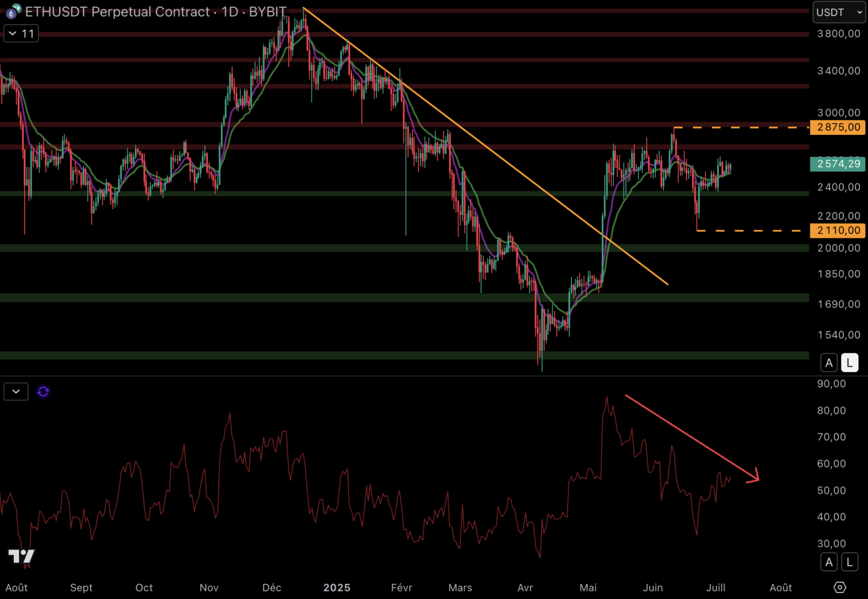Click the TradingView logo
Screen dimensions: 868x599
[21, 556]
